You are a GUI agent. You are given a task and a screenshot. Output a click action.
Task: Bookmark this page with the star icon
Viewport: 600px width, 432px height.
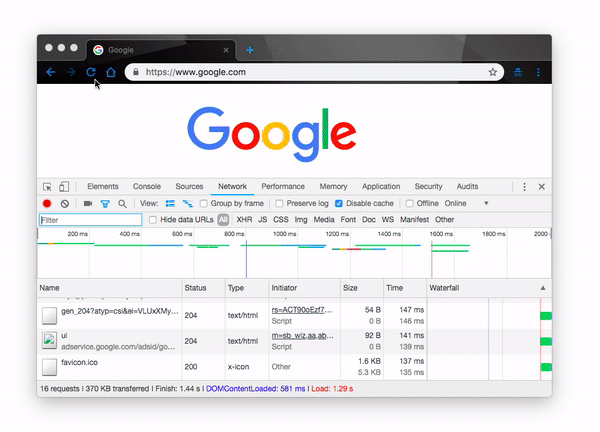pyautogui.click(x=493, y=72)
